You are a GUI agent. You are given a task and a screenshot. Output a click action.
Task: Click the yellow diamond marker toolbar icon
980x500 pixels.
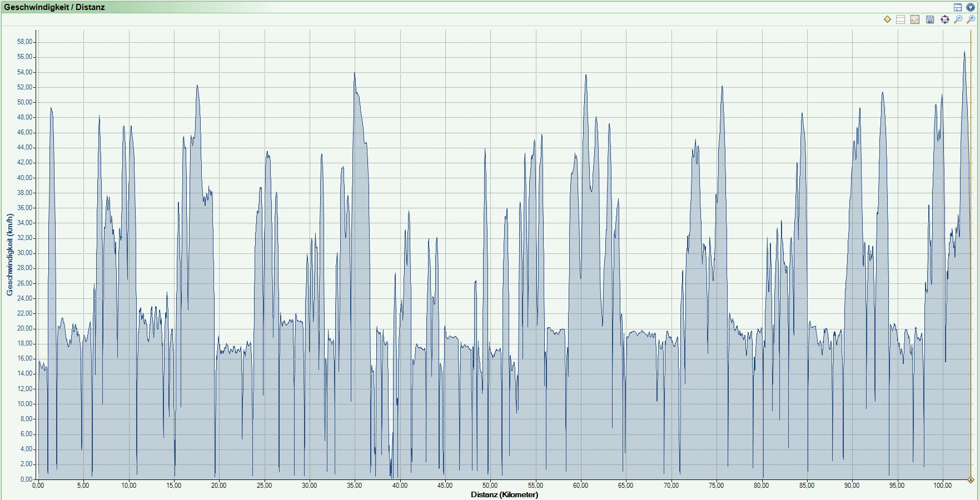887,19
